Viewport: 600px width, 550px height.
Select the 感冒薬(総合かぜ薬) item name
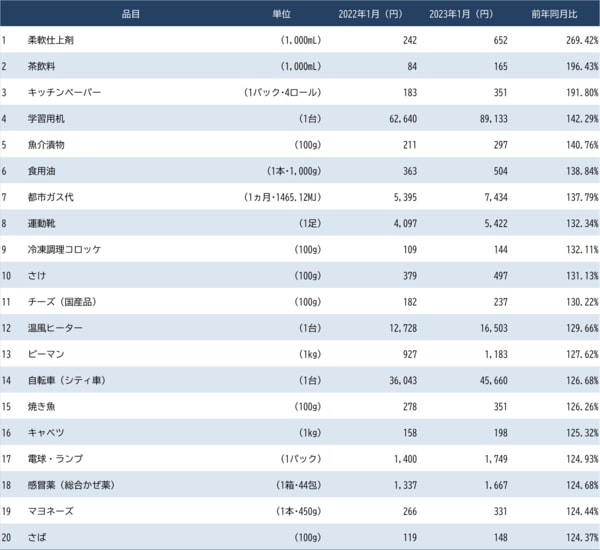coord(71,485)
